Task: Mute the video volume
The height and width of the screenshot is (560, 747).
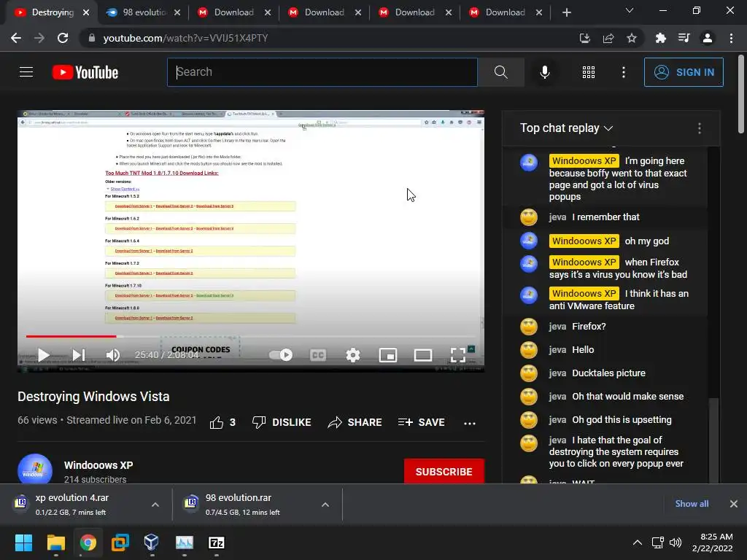Action: click(x=113, y=355)
